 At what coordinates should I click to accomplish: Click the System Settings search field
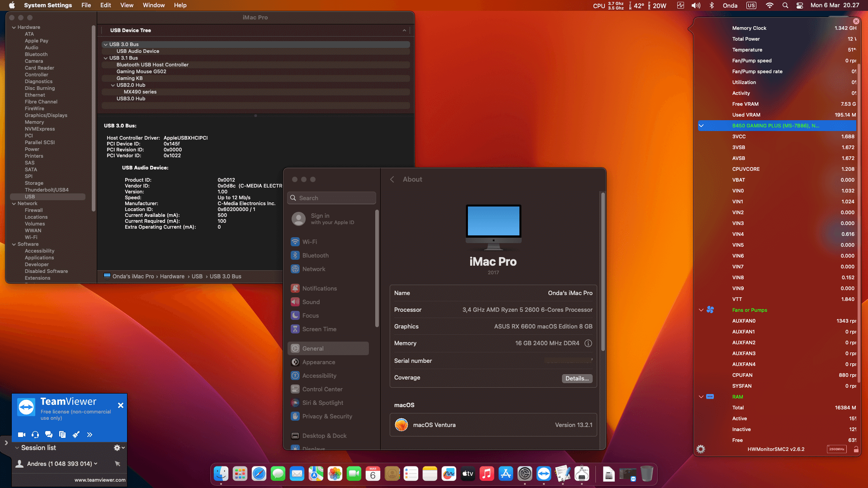[331, 198]
